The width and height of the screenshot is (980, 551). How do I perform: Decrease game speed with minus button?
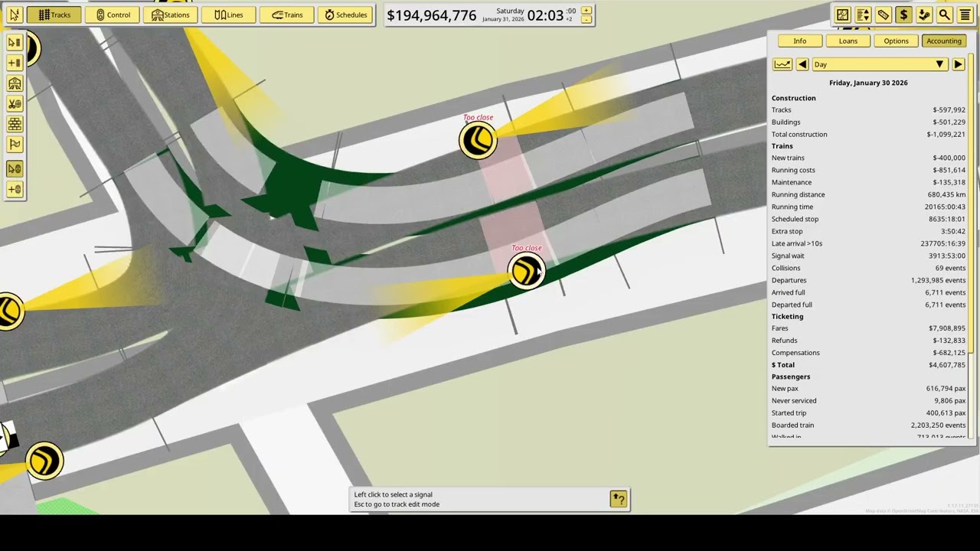(x=586, y=20)
